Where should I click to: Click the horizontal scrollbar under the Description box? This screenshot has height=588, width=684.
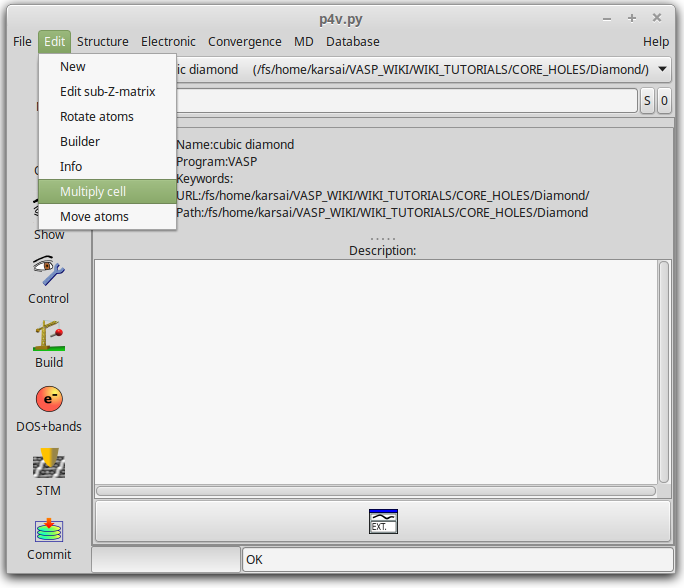click(376, 491)
